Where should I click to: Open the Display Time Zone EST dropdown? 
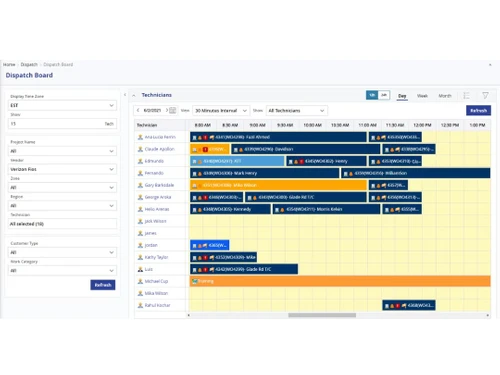pos(62,105)
